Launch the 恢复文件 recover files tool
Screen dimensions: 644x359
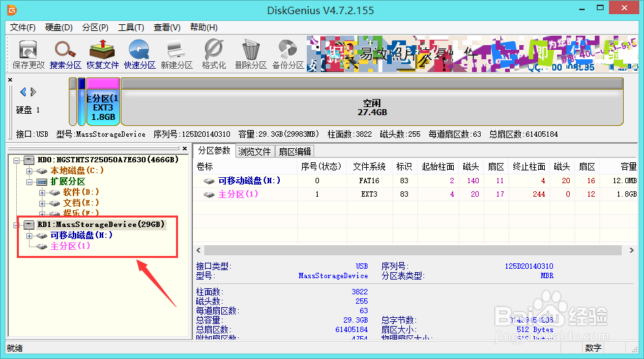coord(103,54)
